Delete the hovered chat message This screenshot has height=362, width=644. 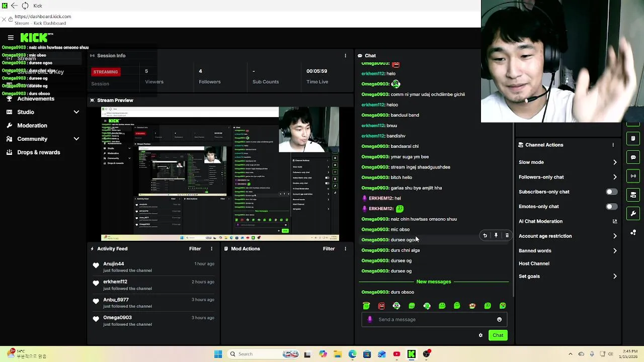[507, 235]
